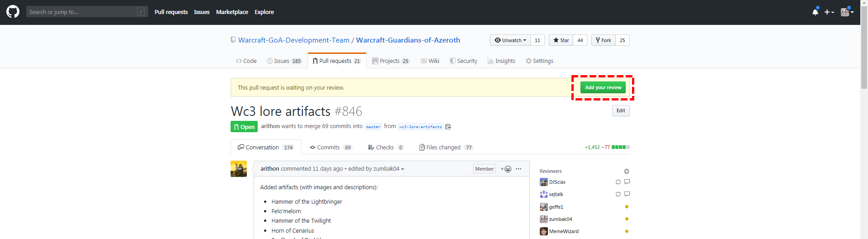Open repository Settings tab
The width and height of the screenshot is (868, 239).
click(x=539, y=61)
